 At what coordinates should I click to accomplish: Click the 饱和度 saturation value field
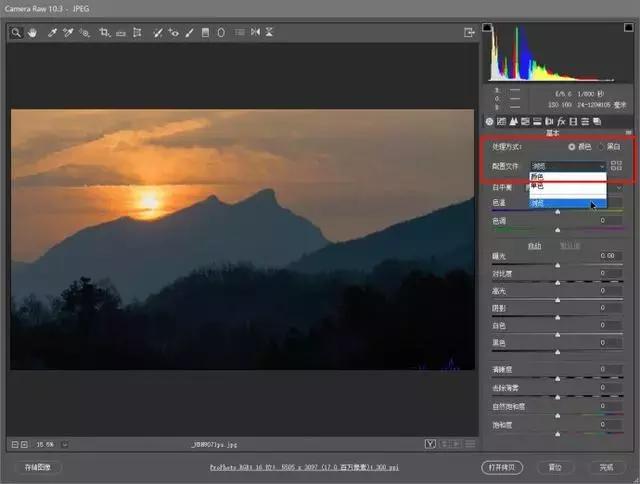point(608,424)
